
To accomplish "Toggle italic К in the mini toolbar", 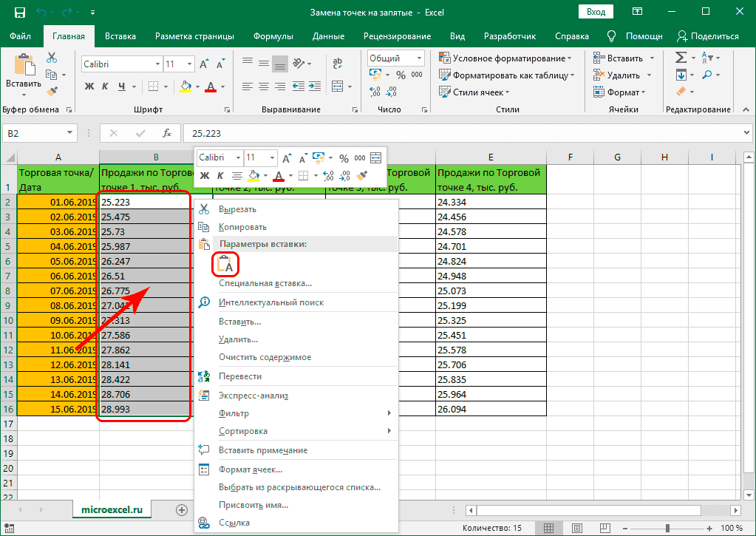I will click(x=220, y=176).
